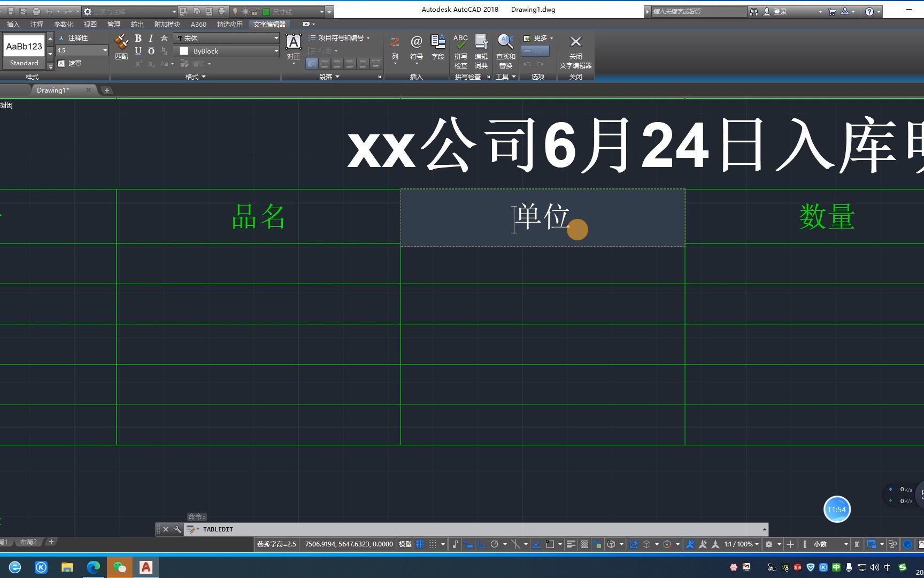Open the ByBlock text color dropdown
This screenshot has width=924, height=578.
pyautogui.click(x=227, y=51)
